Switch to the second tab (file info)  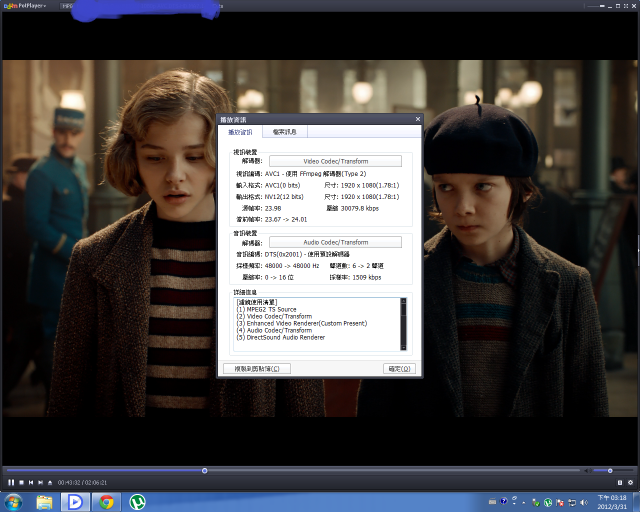point(284,132)
